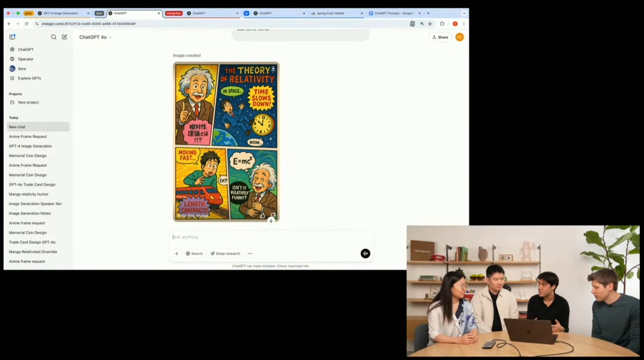Switch to ChatGPT tab in mengchao group

click(x=212, y=13)
